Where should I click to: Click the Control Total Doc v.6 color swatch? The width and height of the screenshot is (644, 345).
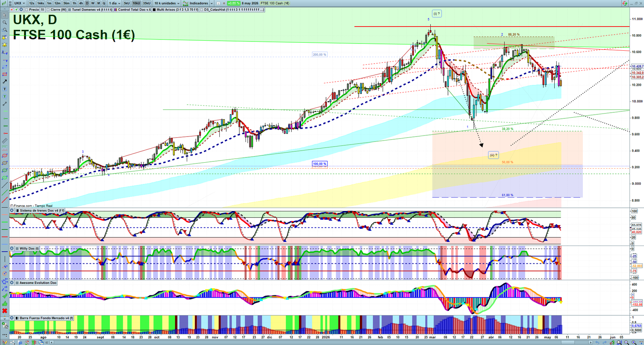coord(116,10)
